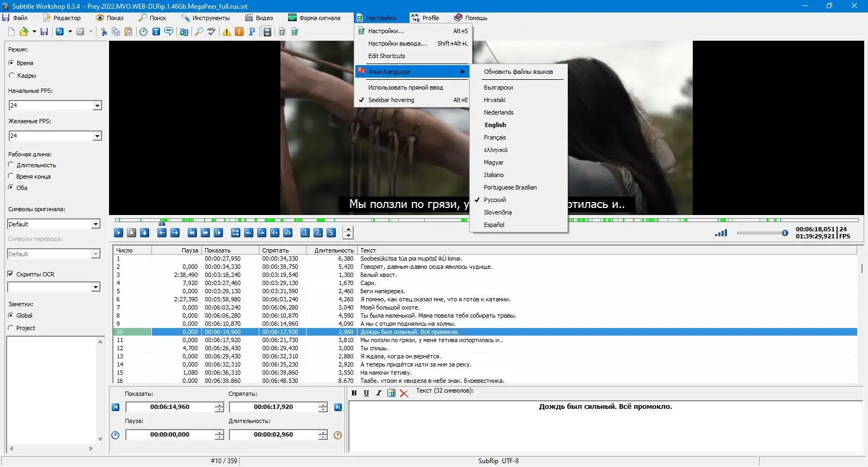Apply underline formatting to subtitle text
The image size is (868, 467).
366,393
